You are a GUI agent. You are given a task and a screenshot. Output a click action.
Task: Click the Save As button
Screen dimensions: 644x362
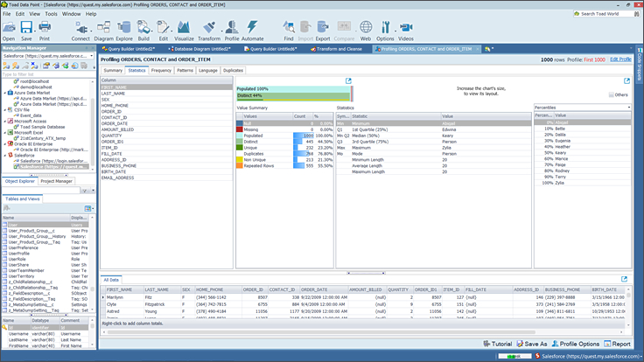[534, 344]
